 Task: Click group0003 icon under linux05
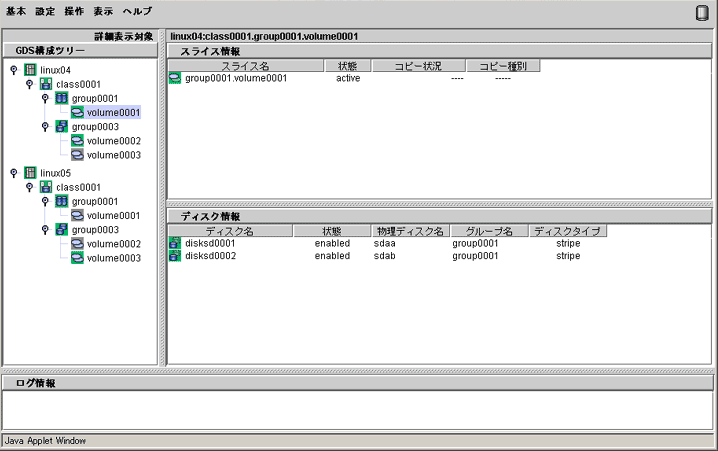[x=61, y=230]
